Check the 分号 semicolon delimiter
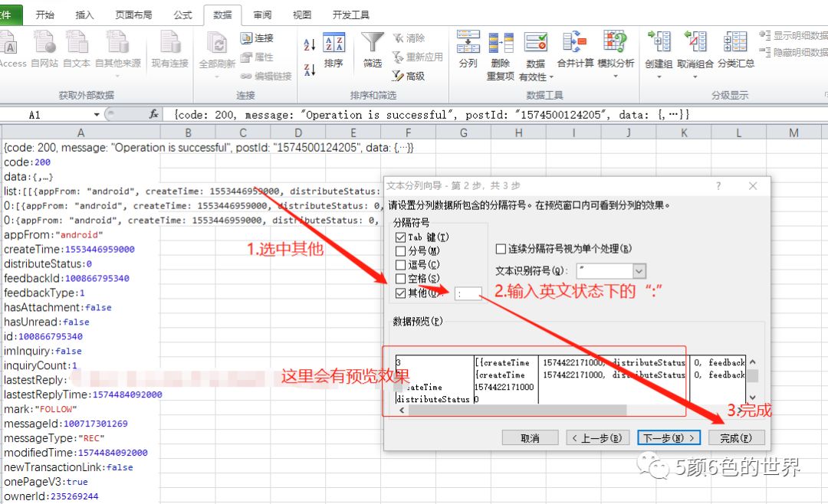Viewport: 828px width, 504px height. [x=400, y=251]
